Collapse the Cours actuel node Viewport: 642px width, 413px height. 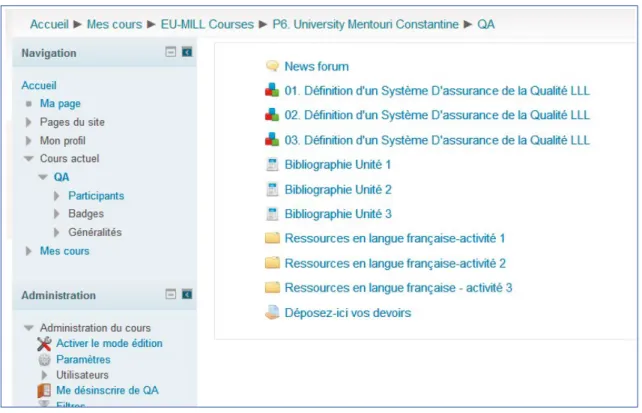[29, 159]
